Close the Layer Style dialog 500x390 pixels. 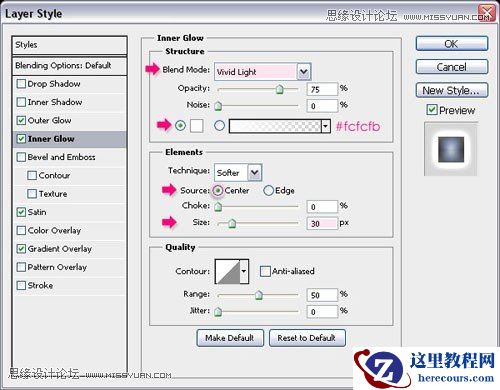pyautogui.click(x=487, y=13)
